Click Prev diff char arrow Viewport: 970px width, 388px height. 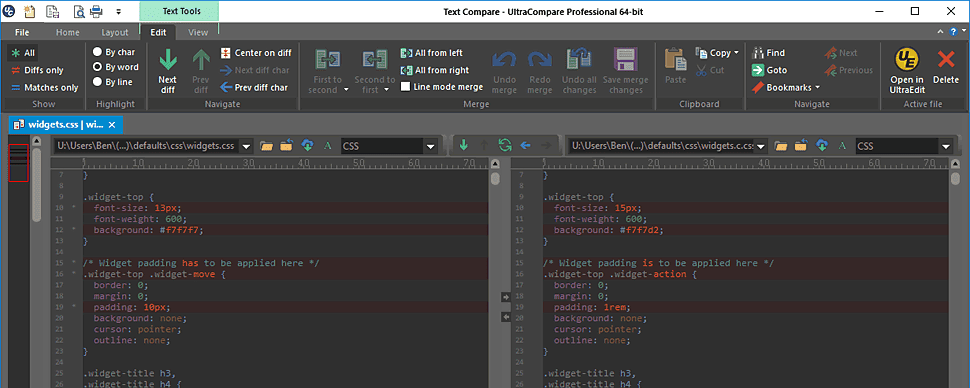click(x=226, y=87)
